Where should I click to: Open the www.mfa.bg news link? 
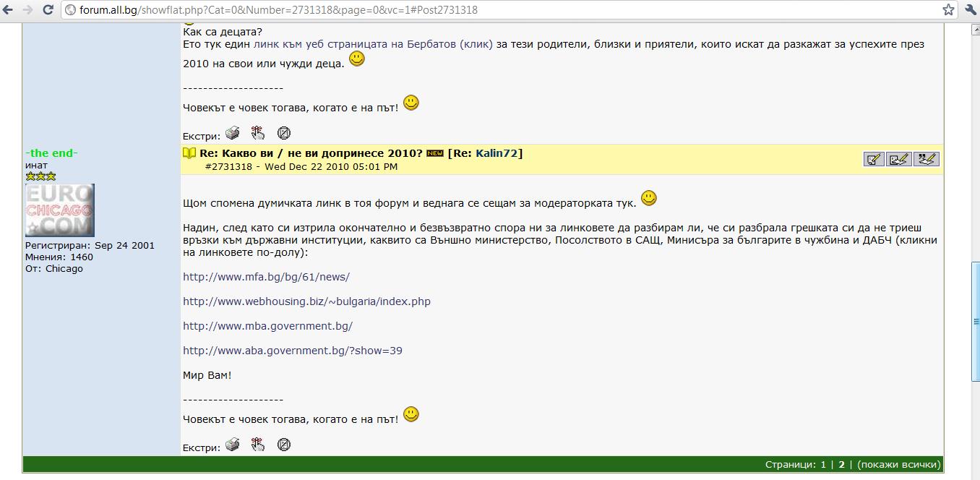[266, 277]
